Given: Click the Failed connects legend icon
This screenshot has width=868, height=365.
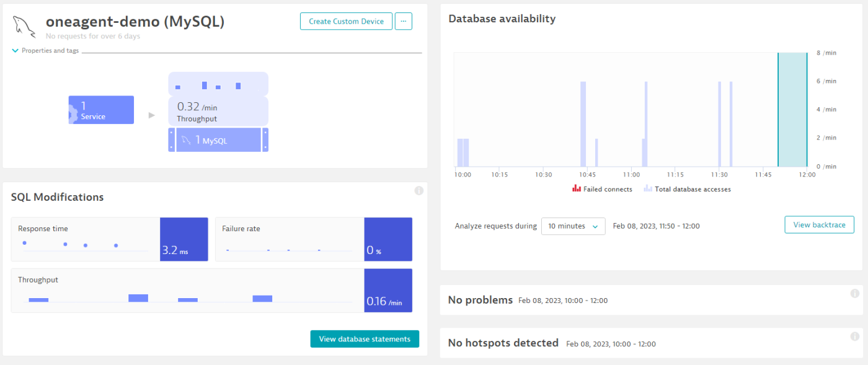Looking at the screenshot, I should tap(575, 188).
